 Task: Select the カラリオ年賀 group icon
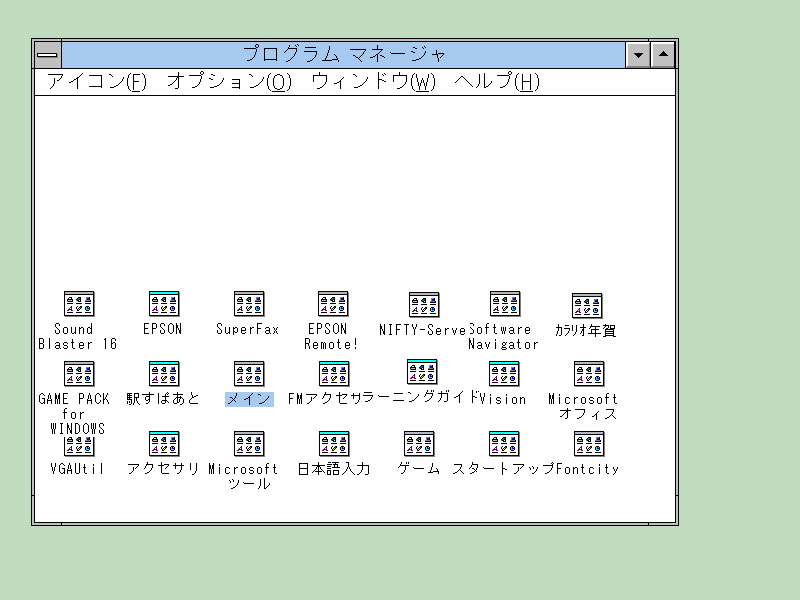587,306
